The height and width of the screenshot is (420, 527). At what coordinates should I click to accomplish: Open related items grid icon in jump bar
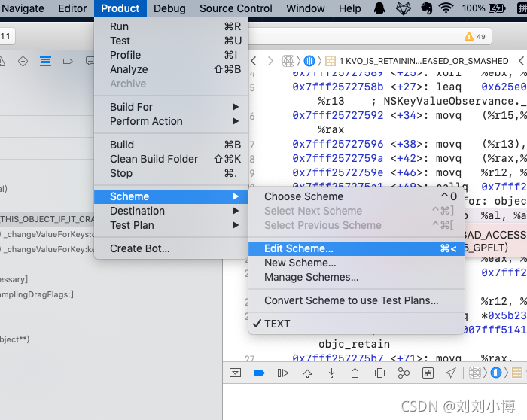[x=288, y=61]
